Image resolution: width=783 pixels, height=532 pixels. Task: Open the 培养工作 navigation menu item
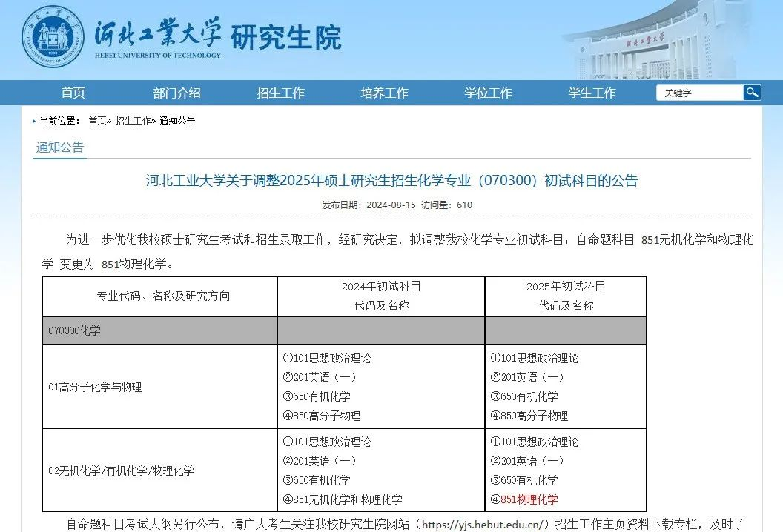tap(385, 93)
